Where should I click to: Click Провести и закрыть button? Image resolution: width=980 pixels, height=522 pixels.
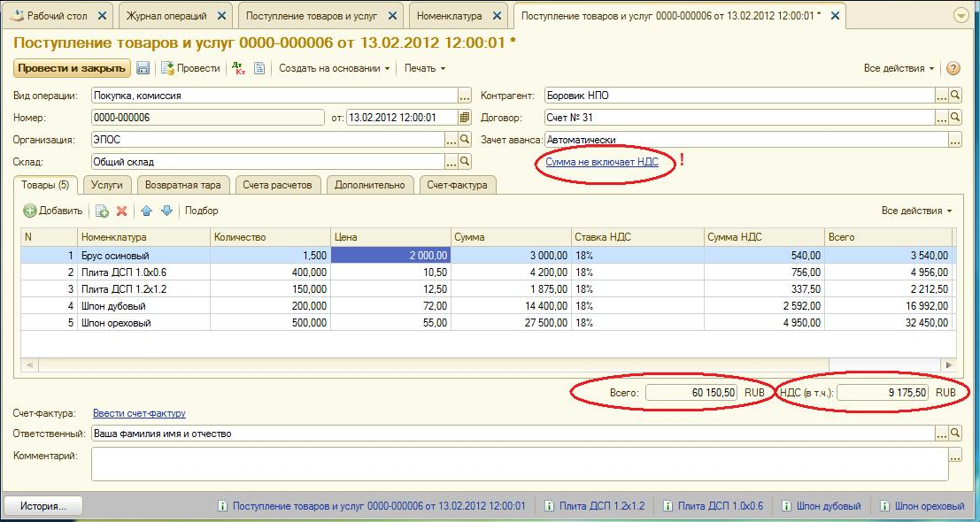point(72,68)
